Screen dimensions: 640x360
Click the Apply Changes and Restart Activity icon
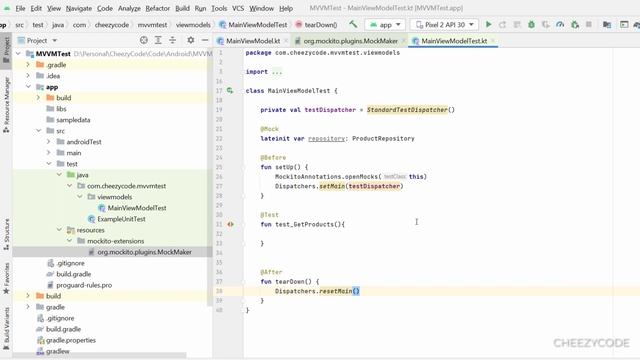click(502, 24)
